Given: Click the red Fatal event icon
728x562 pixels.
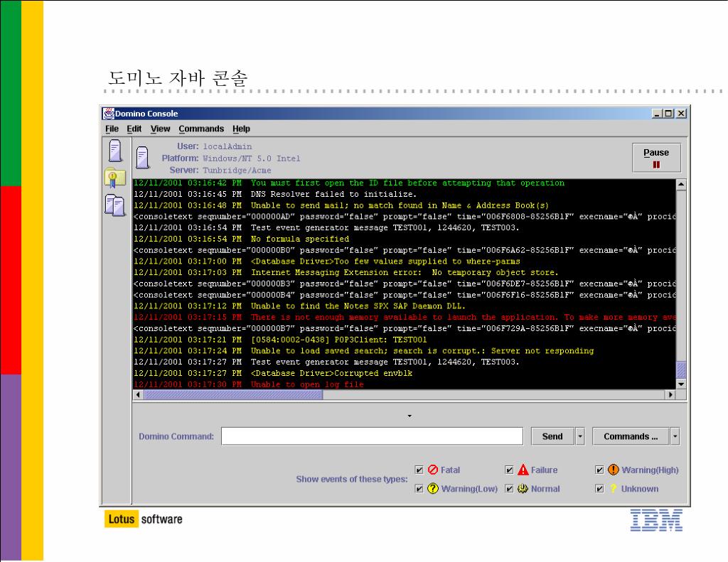Looking at the screenshot, I should (433, 470).
